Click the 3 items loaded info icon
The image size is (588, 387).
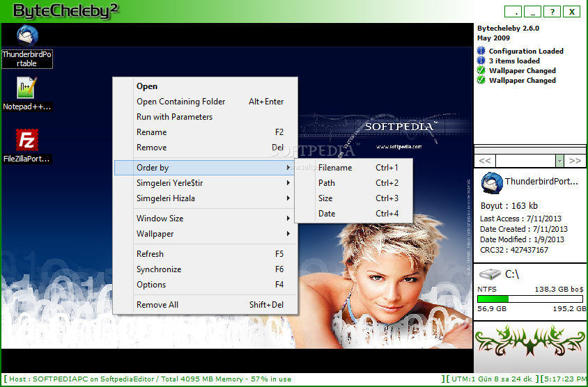pyautogui.click(x=481, y=61)
